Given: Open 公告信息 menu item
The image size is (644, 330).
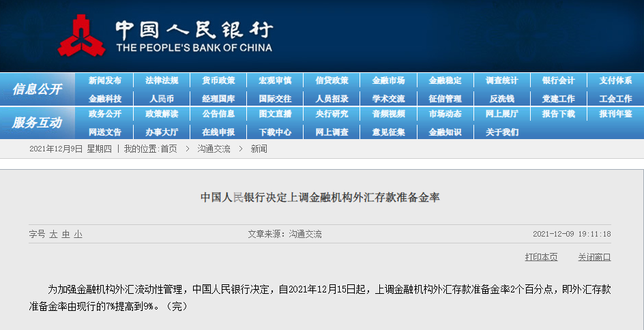Looking at the screenshot, I should pyautogui.click(x=218, y=114).
